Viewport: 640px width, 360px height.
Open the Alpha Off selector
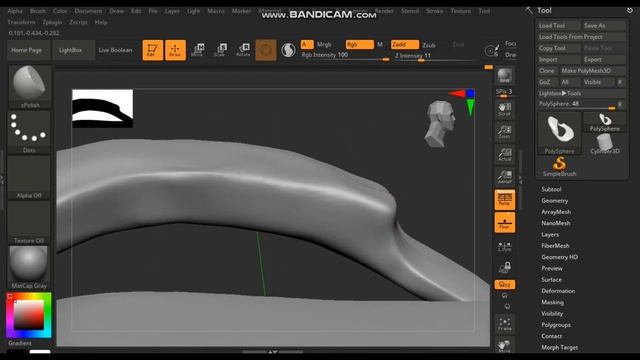29,177
